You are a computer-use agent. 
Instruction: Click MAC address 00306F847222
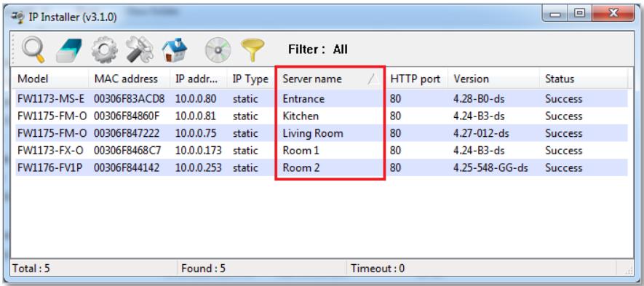click(127, 134)
